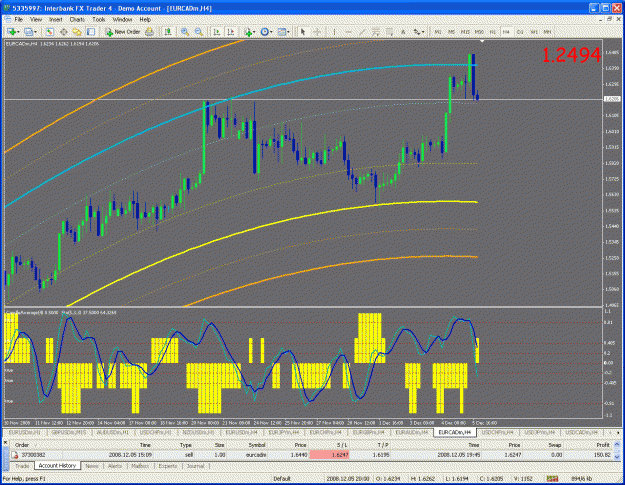625x485 pixels.
Task: Click red S/L cell 1.6247
Action: tap(330, 455)
